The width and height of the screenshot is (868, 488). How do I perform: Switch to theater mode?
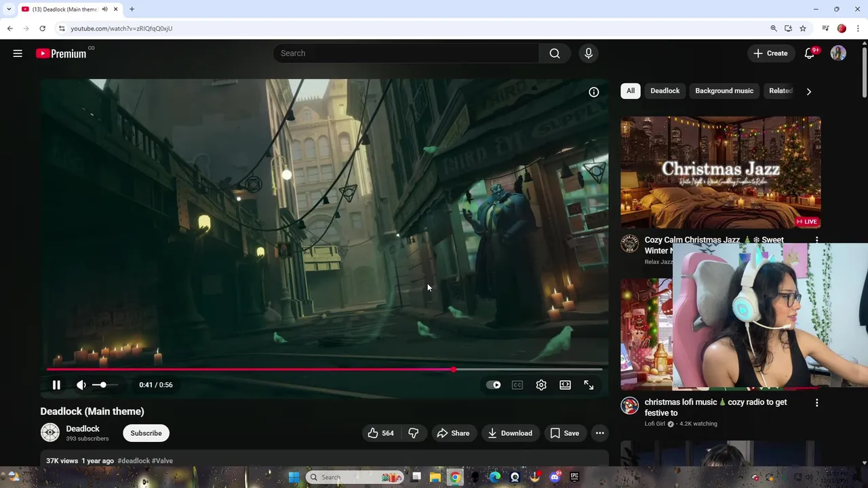coord(565,385)
